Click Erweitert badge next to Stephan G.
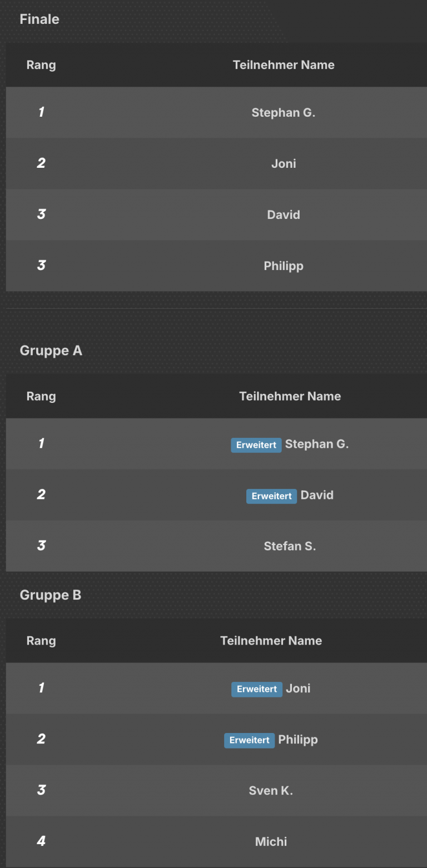The image size is (427, 868). pyautogui.click(x=256, y=445)
